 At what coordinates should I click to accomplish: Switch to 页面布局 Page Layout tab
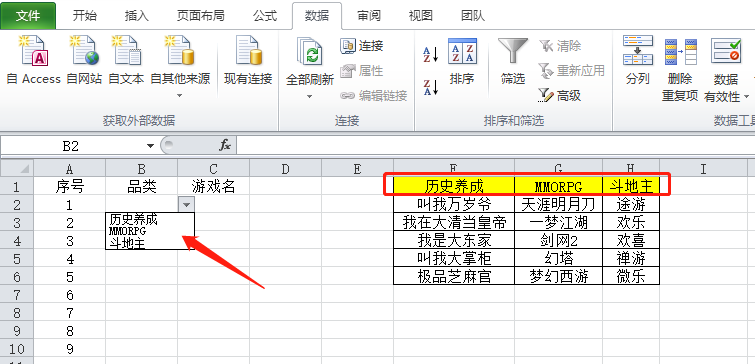(x=200, y=15)
